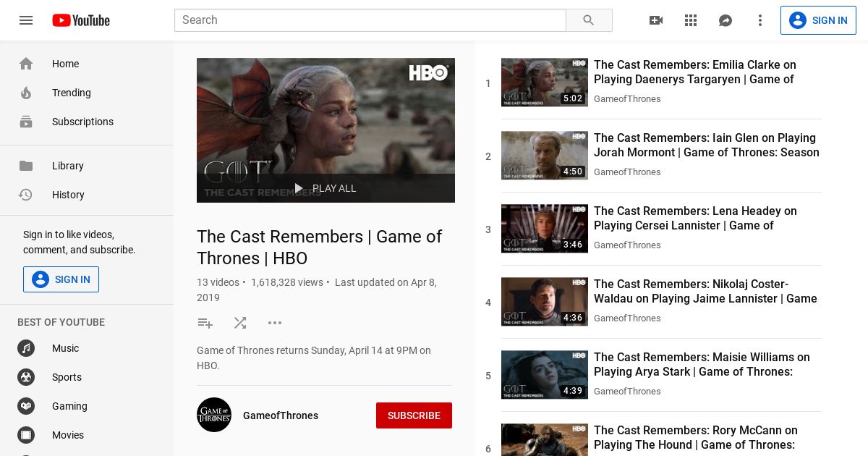Open Library in the sidebar
The height and width of the screenshot is (456, 868).
[87, 166]
